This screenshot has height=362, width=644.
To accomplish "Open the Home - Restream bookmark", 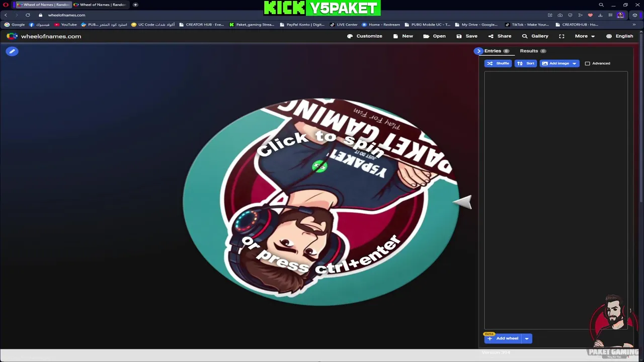I will (x=381, y=25).
